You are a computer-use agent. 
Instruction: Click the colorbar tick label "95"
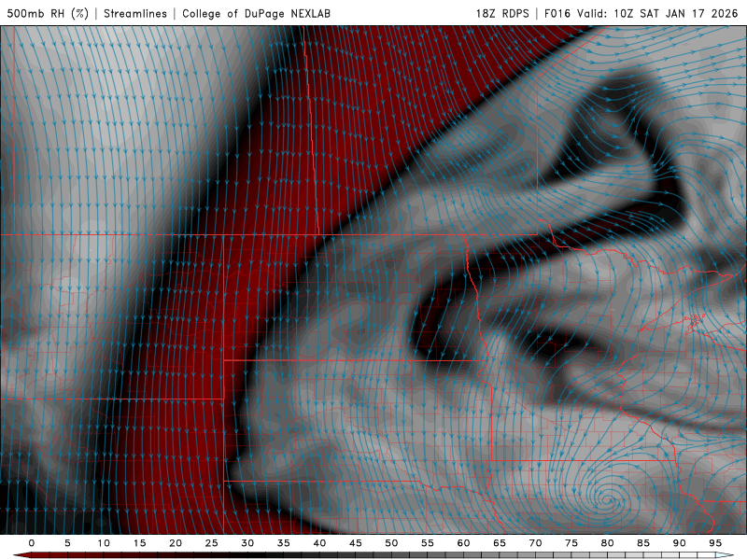(715, 543)
